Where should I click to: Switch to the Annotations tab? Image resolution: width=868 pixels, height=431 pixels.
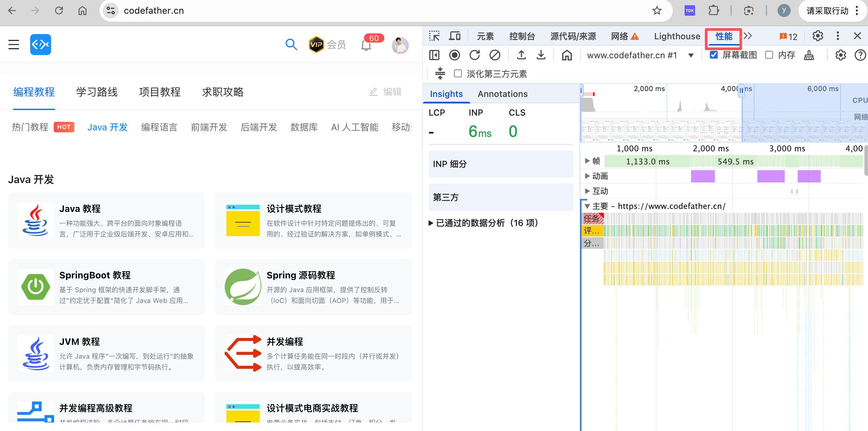[502, 94]
